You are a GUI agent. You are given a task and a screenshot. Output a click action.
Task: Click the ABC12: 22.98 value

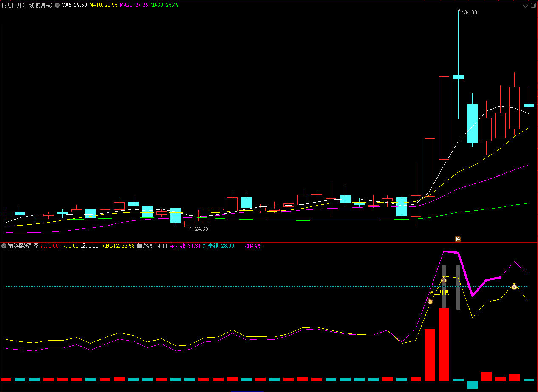click(119, 246)
